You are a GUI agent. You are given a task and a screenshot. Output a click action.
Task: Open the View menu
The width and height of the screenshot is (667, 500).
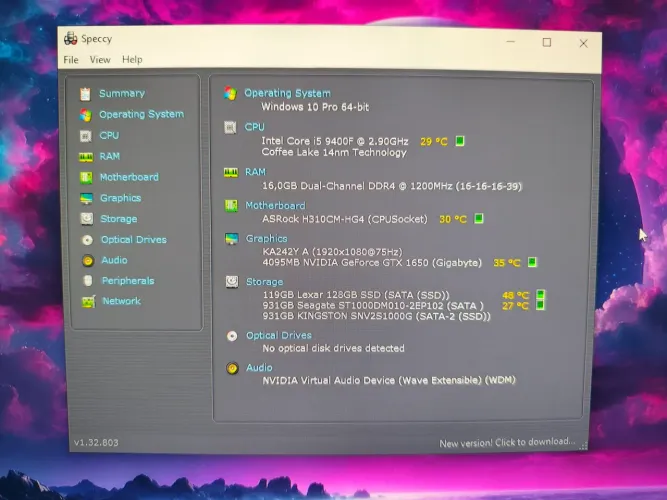click(100, 60)
